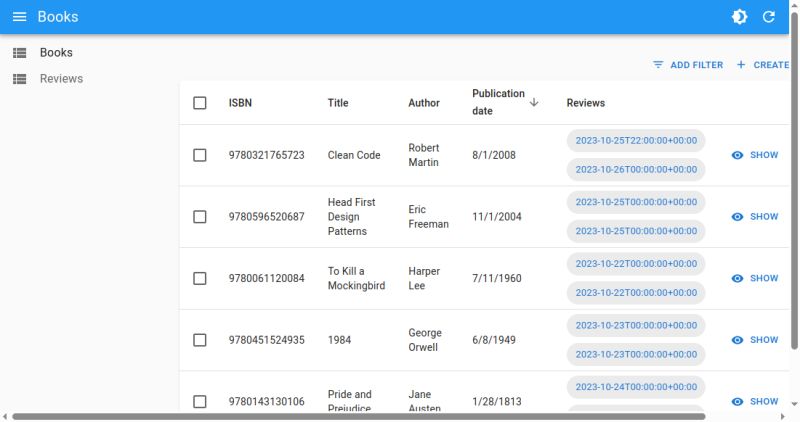
Task: Click the refresh icon in the header
Action: [x=769, y=17]
